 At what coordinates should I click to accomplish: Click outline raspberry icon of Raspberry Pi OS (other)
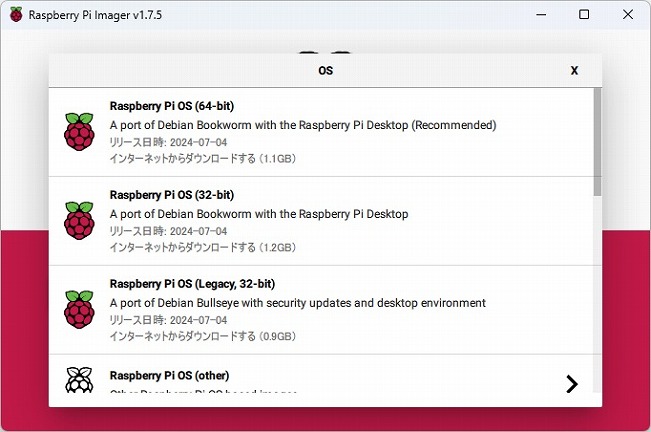coord(79,380)
